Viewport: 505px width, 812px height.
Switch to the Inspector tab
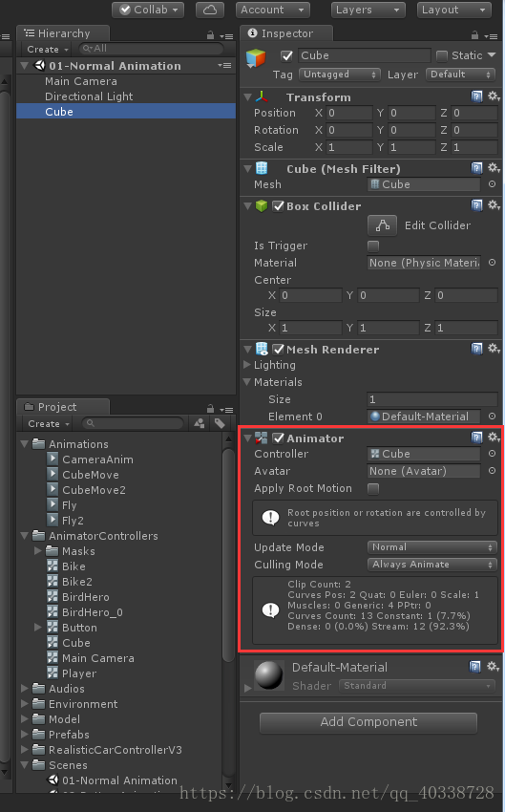[x=286, y=33]
